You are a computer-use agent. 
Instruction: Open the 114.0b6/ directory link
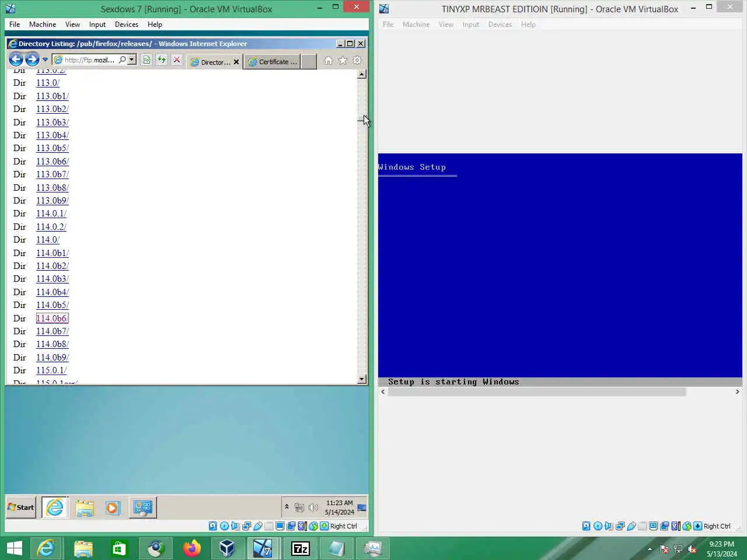53,318
